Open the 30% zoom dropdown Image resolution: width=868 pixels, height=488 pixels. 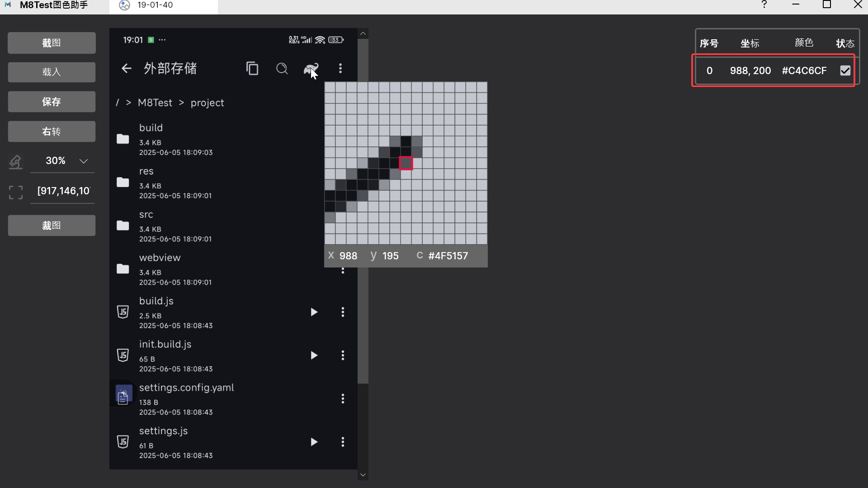click(83, 161)
